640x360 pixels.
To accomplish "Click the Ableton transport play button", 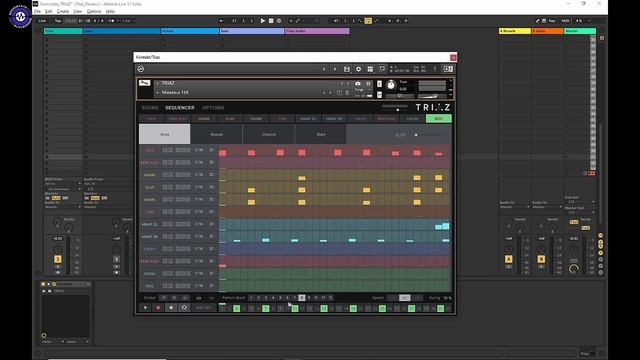I will click(263, 20).
